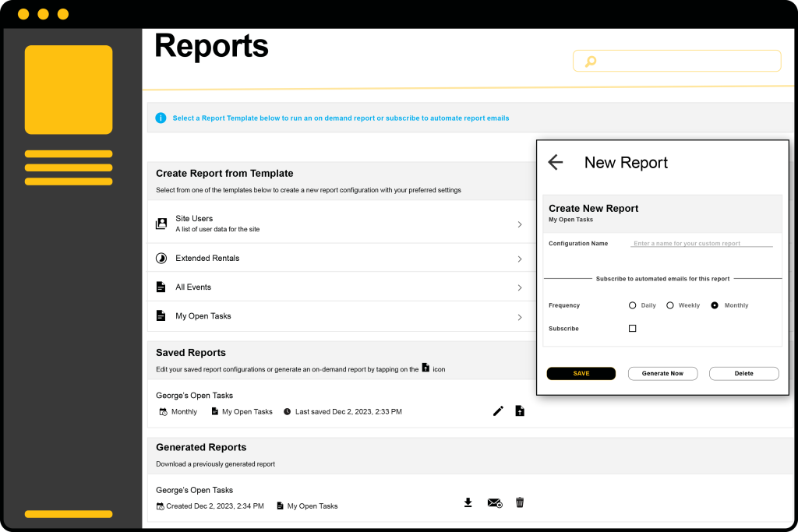Expand the All Events template row
The height and width of the screenshot is (532, 798).
point(520,287)
